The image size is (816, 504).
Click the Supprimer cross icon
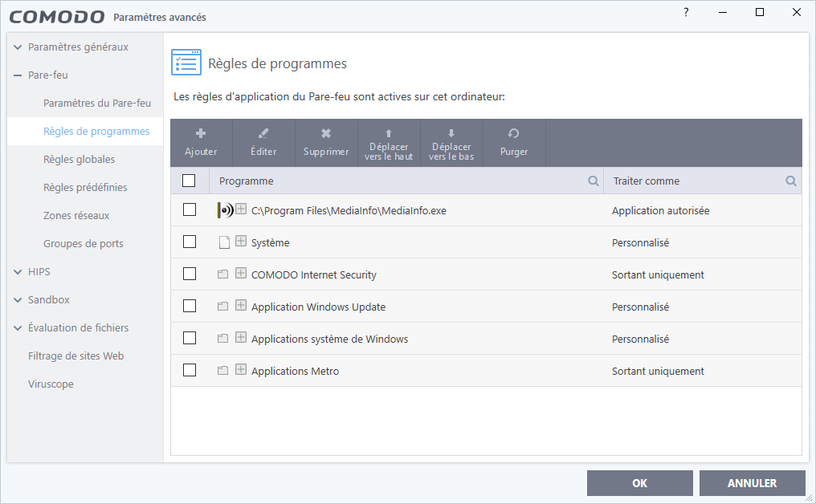click(x=326, y=134)
